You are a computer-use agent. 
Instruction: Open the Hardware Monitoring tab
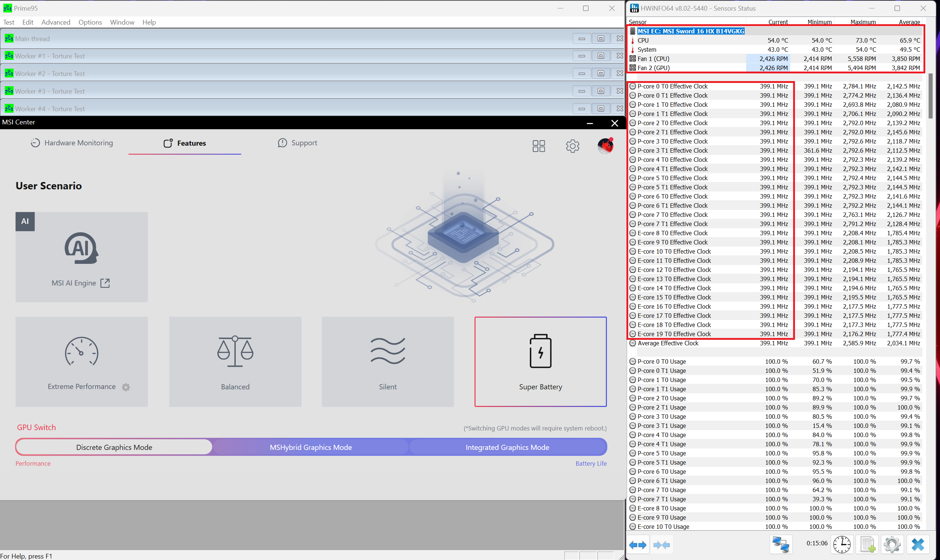(x=72, y=143)
